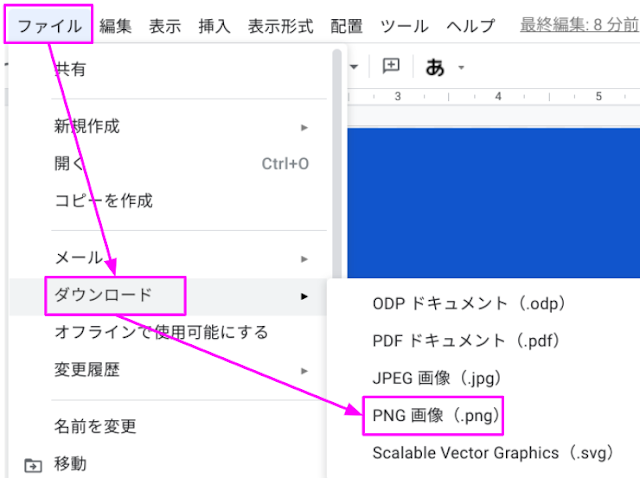The image size is (640, 478).
Task: Click the add comment toolbar icon
Action: [391, 66]
